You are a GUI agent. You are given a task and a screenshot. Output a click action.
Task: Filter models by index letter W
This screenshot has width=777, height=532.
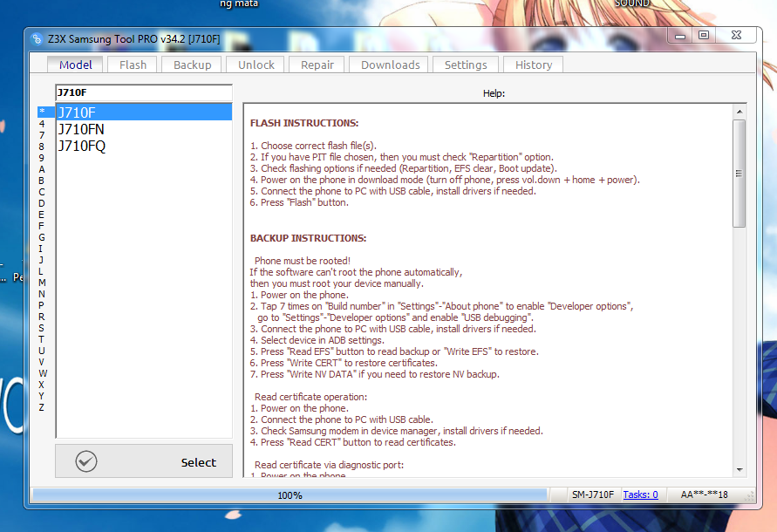43,373
